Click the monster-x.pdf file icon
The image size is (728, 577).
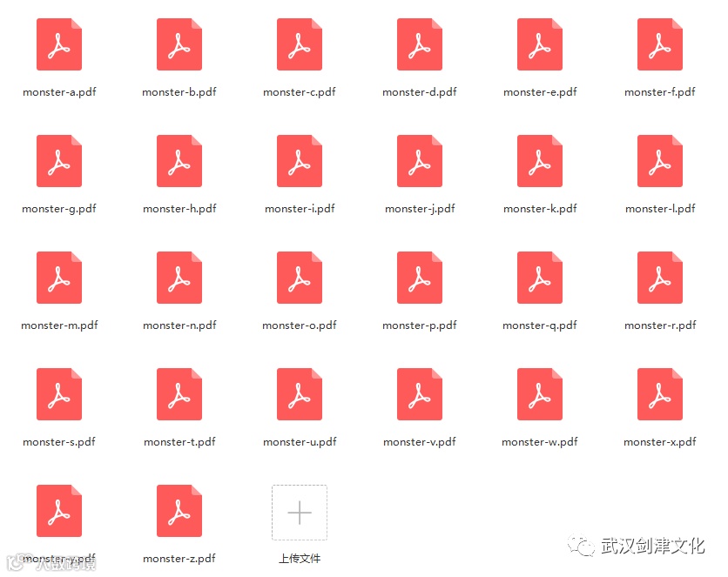pos(660,394)
